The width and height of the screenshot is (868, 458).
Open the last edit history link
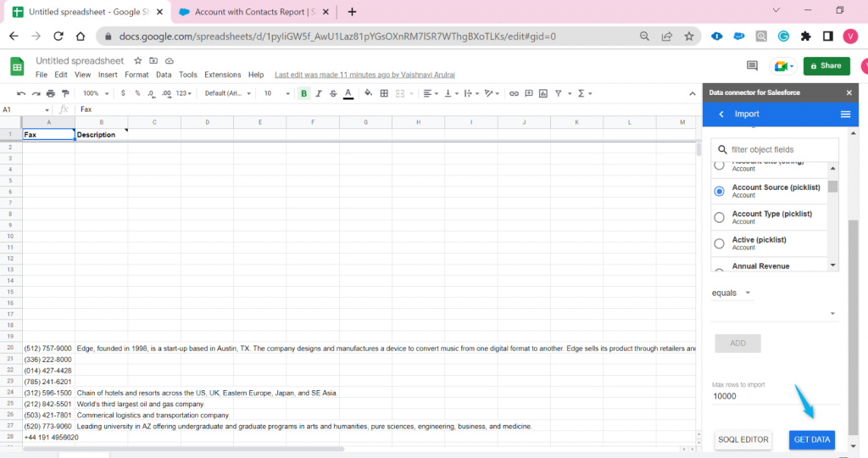coord(364,75)
